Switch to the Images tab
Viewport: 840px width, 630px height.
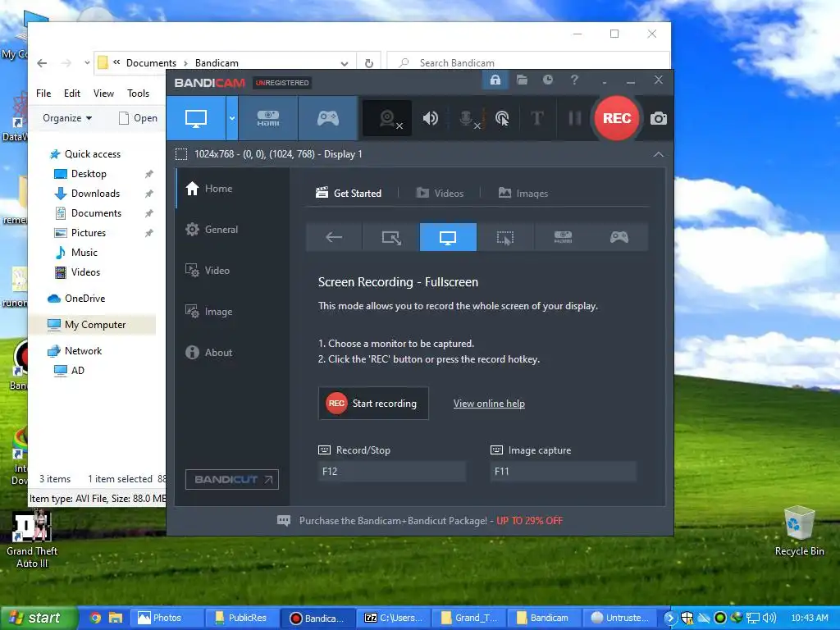click(523, 194)
